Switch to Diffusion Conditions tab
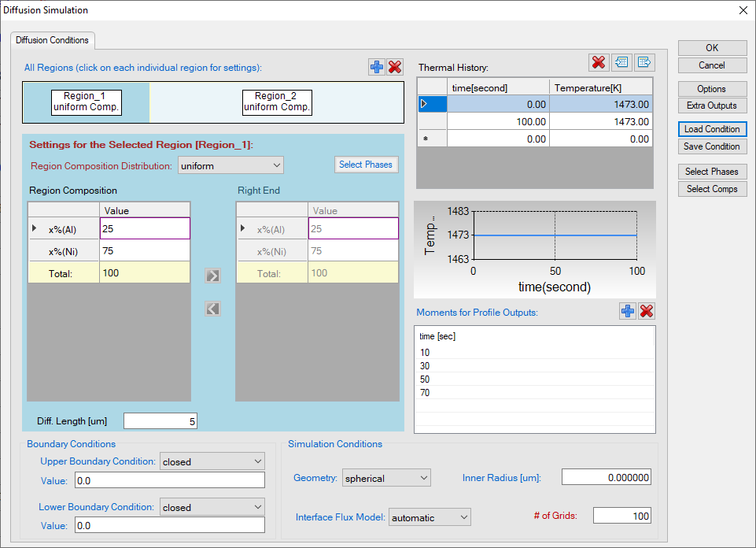 53,40
